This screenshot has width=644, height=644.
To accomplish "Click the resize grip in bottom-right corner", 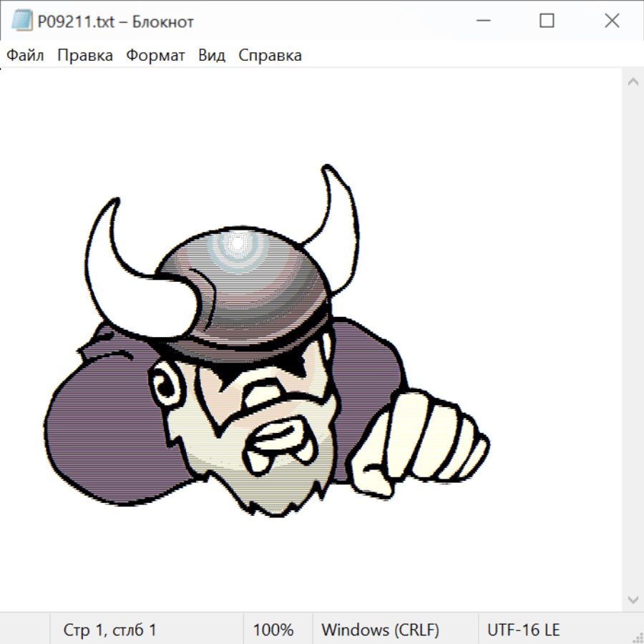I will (637, 637).
